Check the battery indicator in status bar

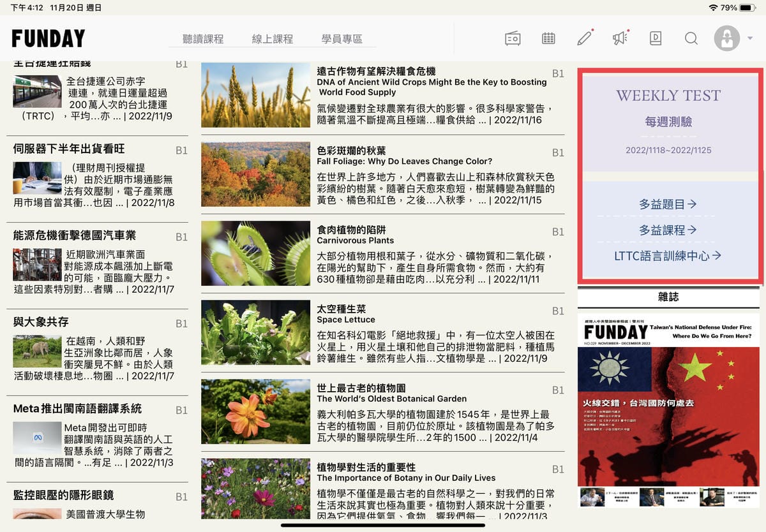747,8
